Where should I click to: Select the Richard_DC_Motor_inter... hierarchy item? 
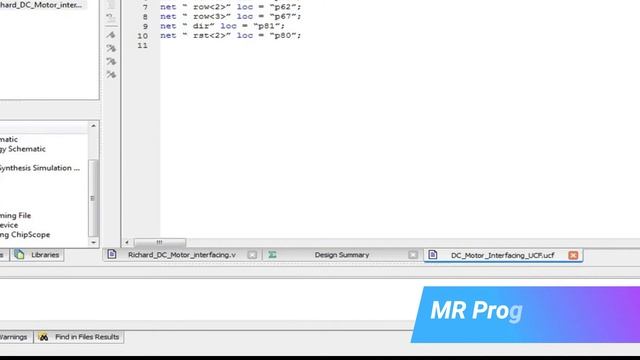(x=41, y=5)
